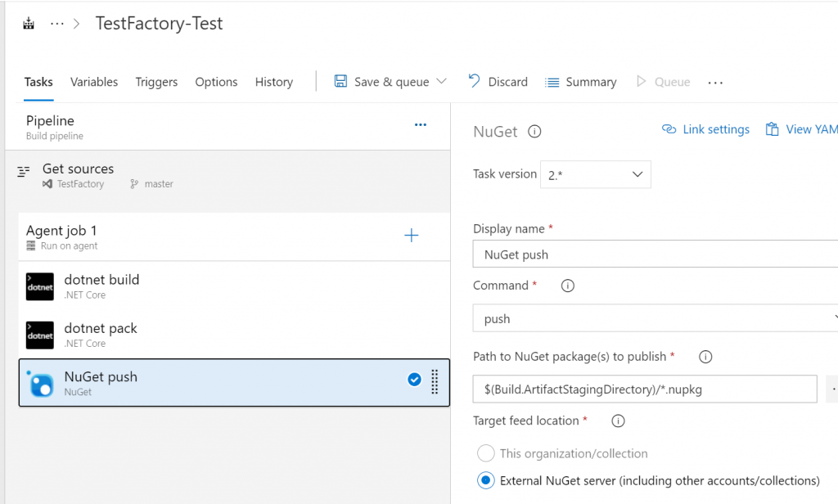This screenshot has height=504, width=838.
Task: Switch to the Variables tab
Action: click(x=94, y=82)
